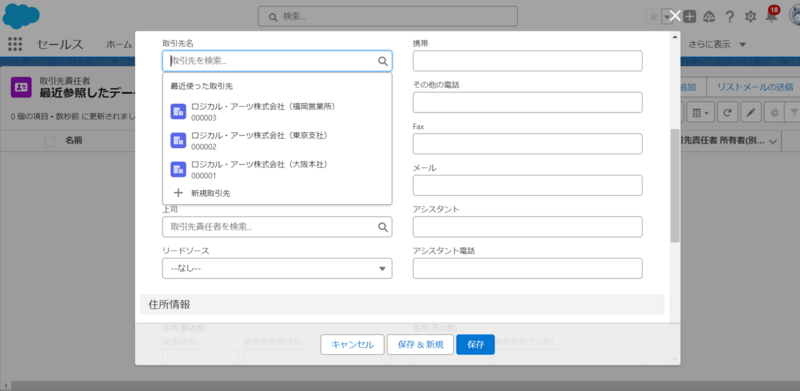Click the その他の電話 input field
Screen dimensions: 800x391
point(528,102)
